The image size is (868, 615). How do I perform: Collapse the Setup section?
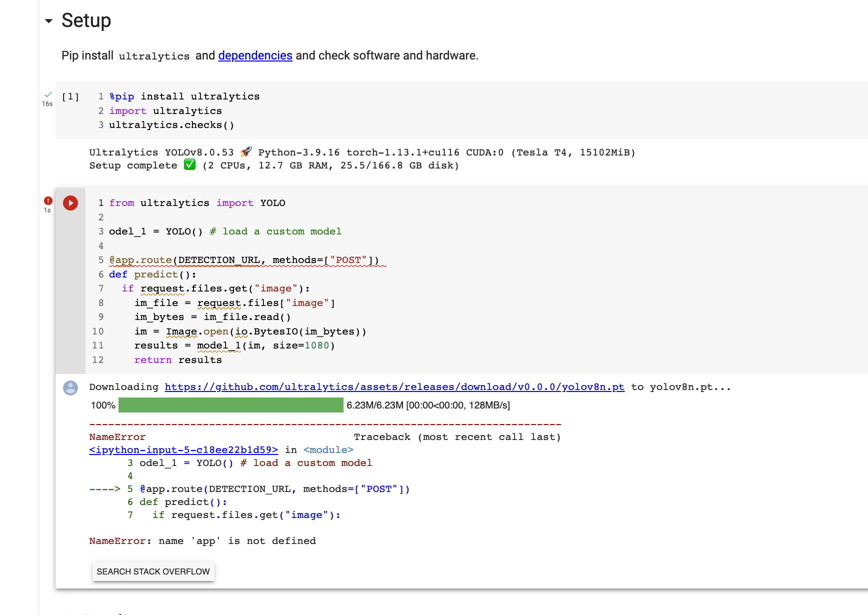pyautogui.click(x=48, y=21)
